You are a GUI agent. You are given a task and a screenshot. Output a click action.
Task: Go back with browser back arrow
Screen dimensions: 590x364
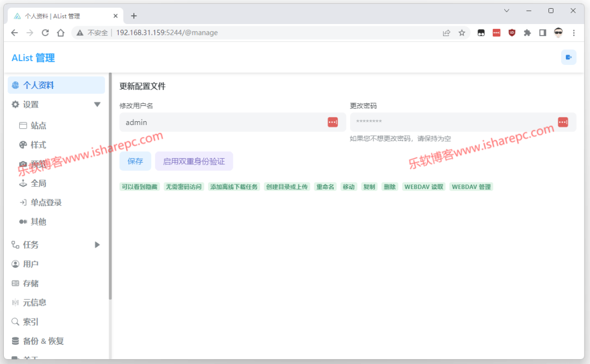(14, 33)
